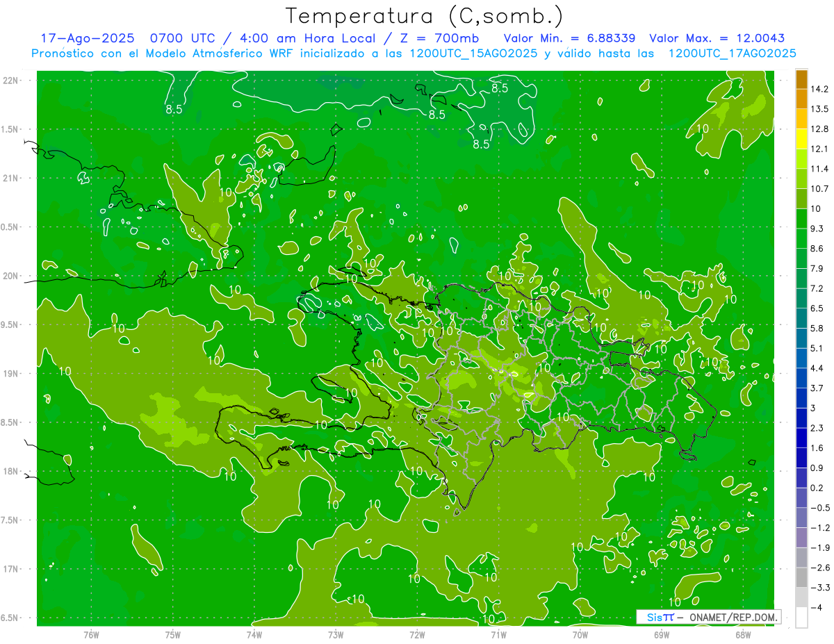
Task: Click the '7.9' colorbar value
Action: pyautogui.click(x=817, y=268)
